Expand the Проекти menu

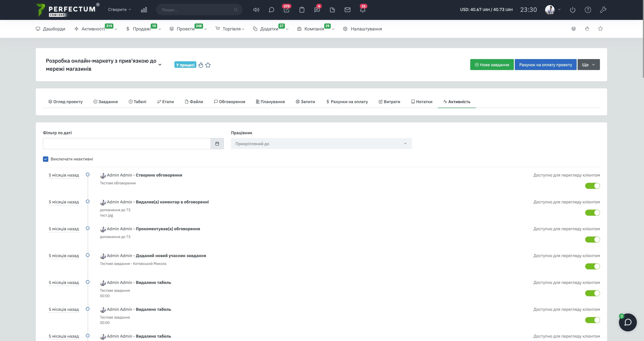point(188,29)
